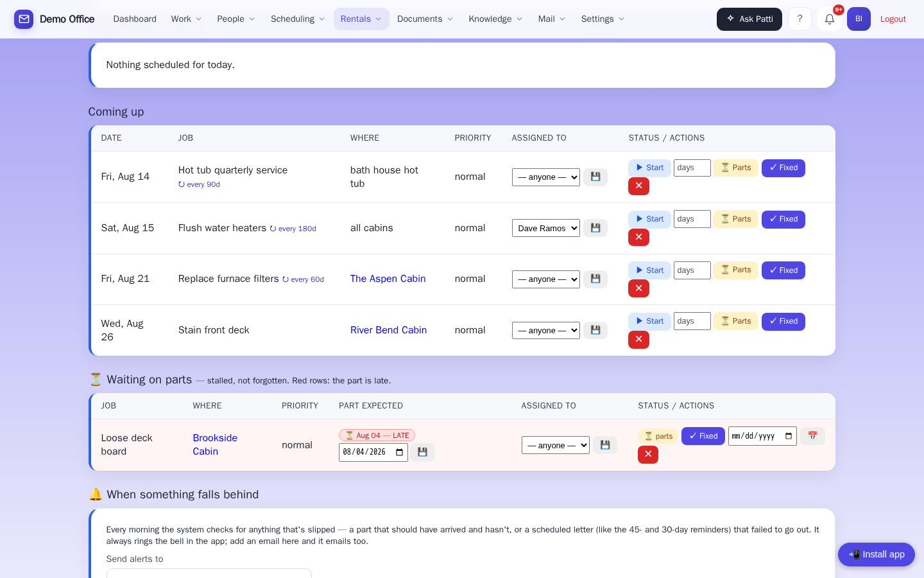The width and height of the screenshot is (924, 578).
Task: Click days field for Hot tub quarterly service
Action: point(692,168)
